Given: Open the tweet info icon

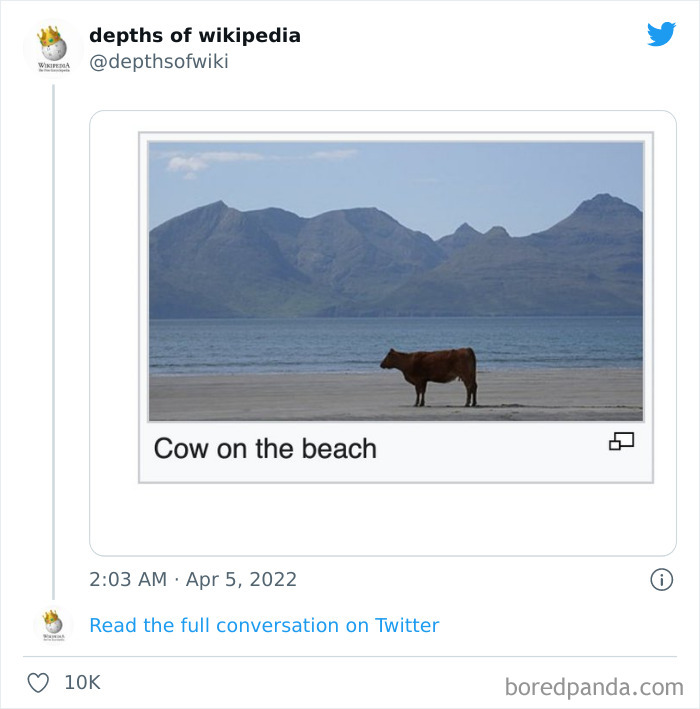Looking at the screenshot, I should [x=661, y=580].
